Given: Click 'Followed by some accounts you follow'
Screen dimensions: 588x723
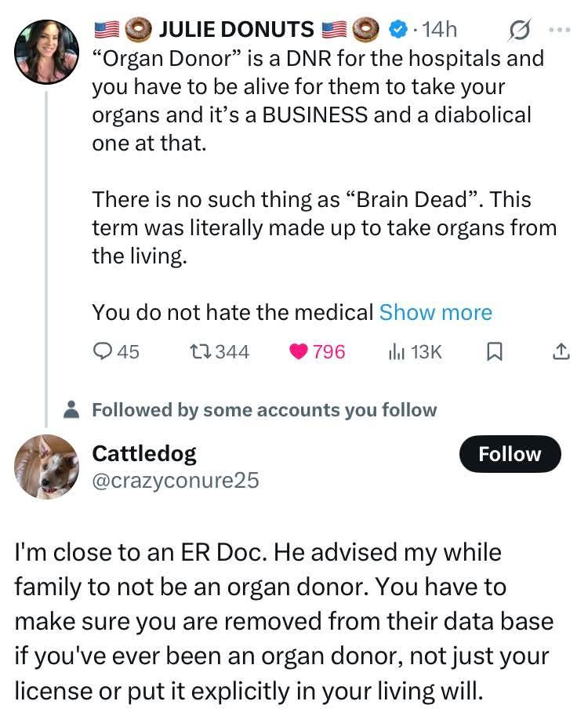Looking at the screenshot, I should click(264, 409).
